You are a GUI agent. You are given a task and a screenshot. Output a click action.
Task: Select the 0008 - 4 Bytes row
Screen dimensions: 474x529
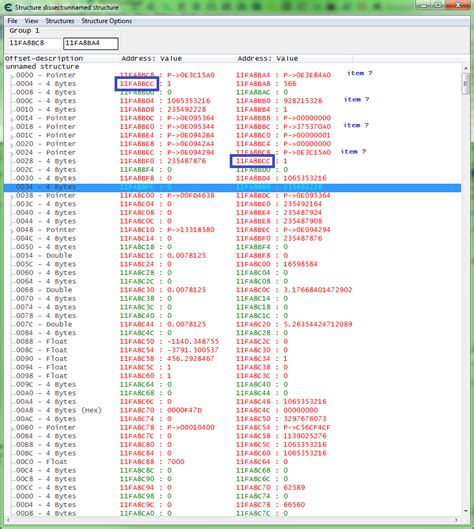[232, 92]
